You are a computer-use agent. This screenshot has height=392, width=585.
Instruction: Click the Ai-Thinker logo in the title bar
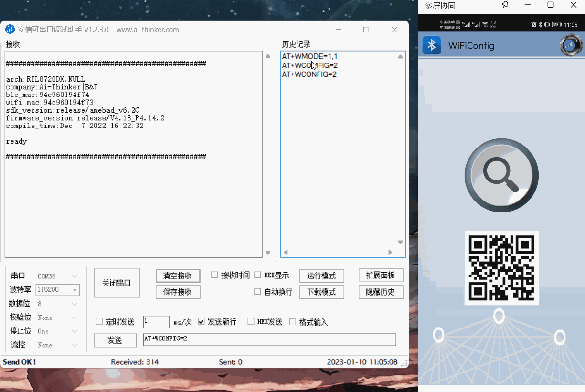(10, 29)
